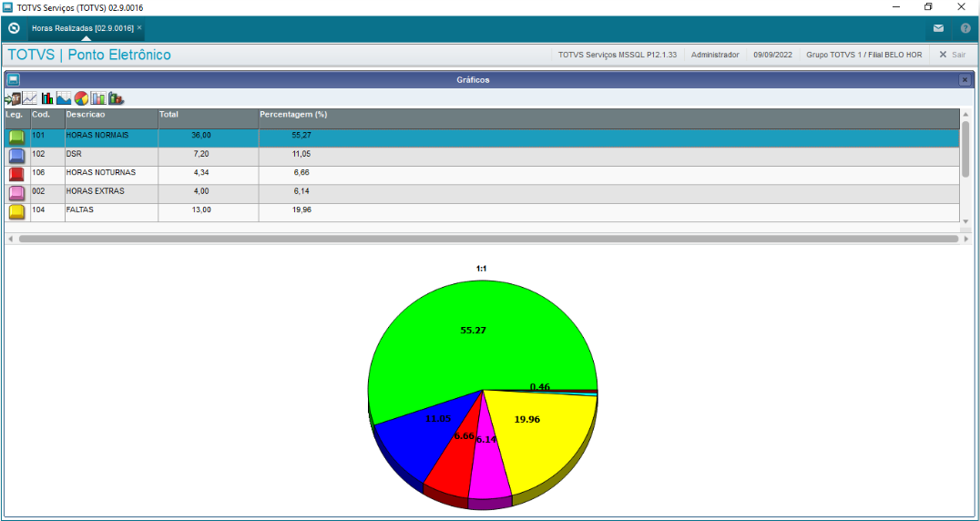Click the TOTVS logo menu icon

14,28
